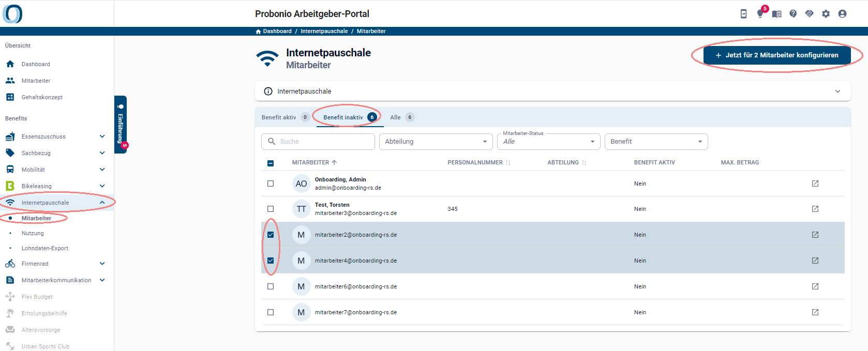
Task: Expand Mobilität in sidebar
Action: pos(102,170)
